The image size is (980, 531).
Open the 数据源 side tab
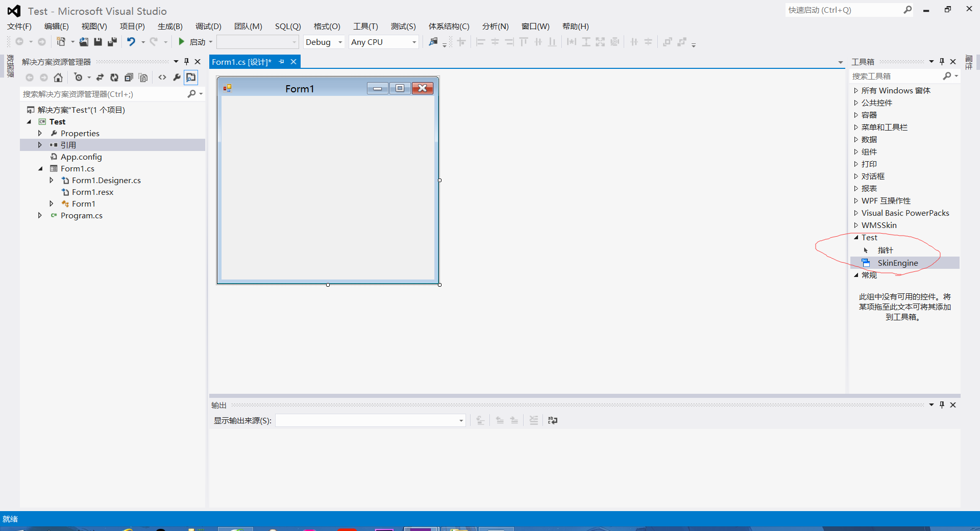click(10, 66)
